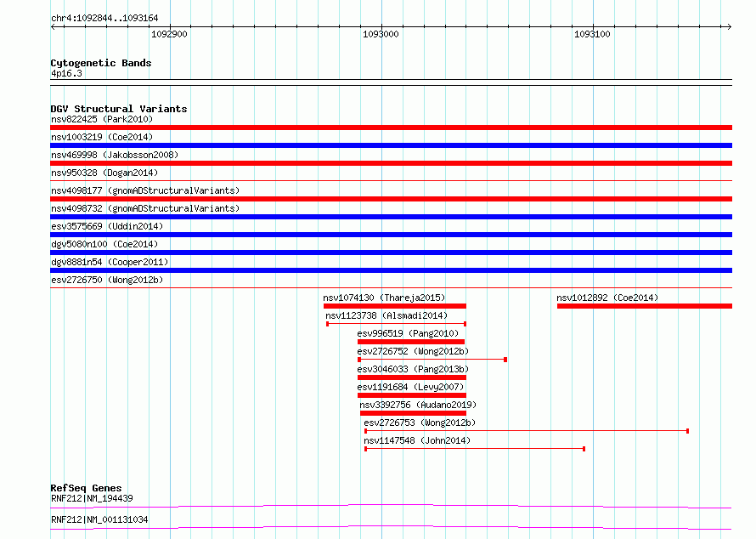
Task: Click the 1092900 ruler label
Action: (x=169, y=34)
